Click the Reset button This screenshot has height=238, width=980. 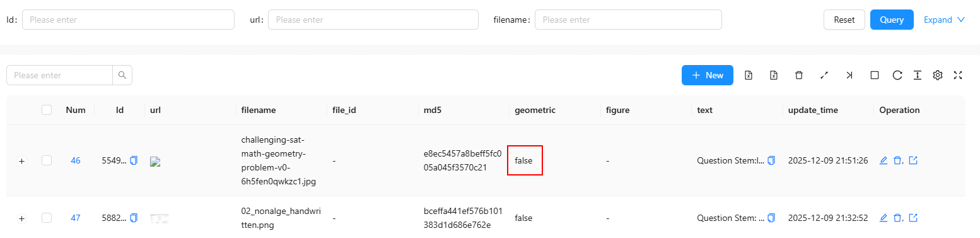pos(844,20)
